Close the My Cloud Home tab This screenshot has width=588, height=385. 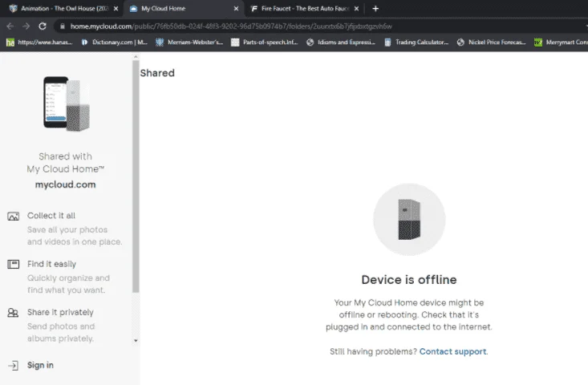click(236, 8)
